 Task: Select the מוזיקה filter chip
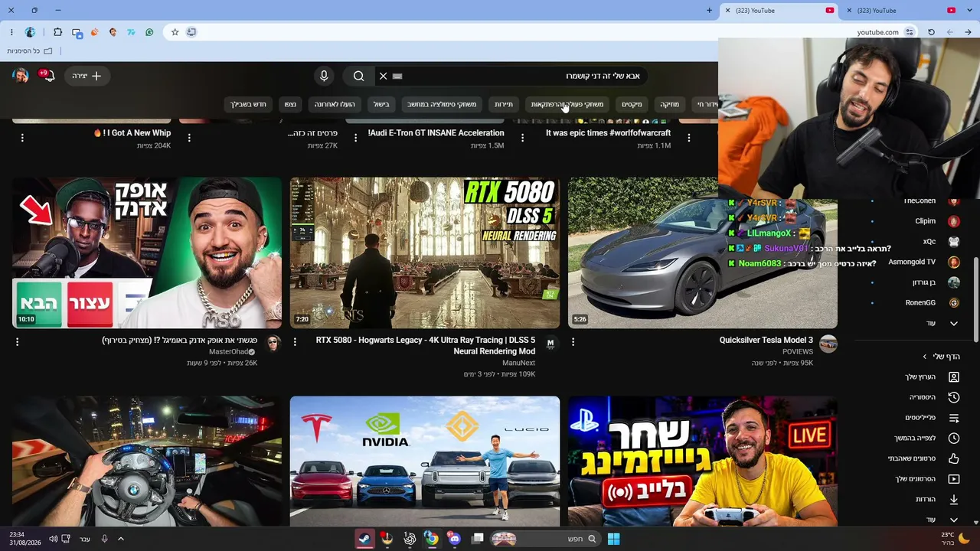(x=670, y=104)
